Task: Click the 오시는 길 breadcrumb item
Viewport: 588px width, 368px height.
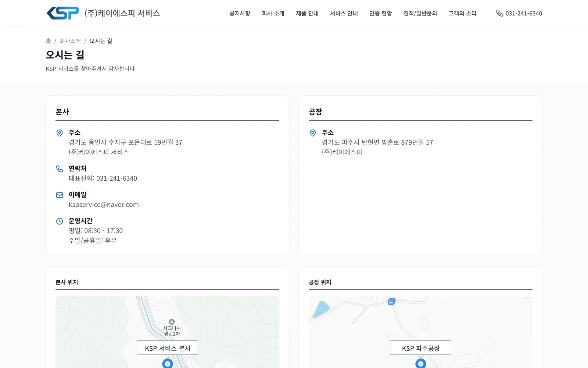Action: [x=101, y=41]
